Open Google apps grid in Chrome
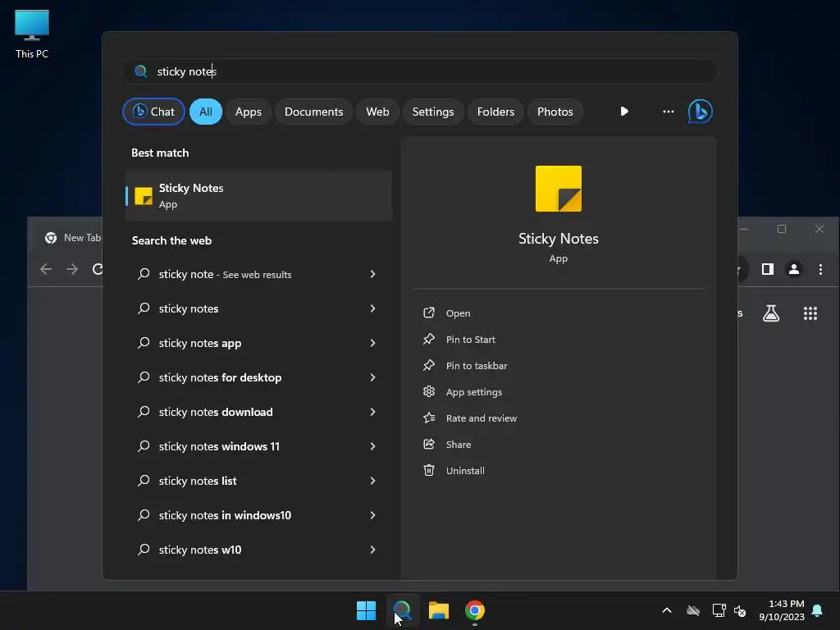This screenshot has height=630, width=840. pyautogui.click(x=810, y=313)
